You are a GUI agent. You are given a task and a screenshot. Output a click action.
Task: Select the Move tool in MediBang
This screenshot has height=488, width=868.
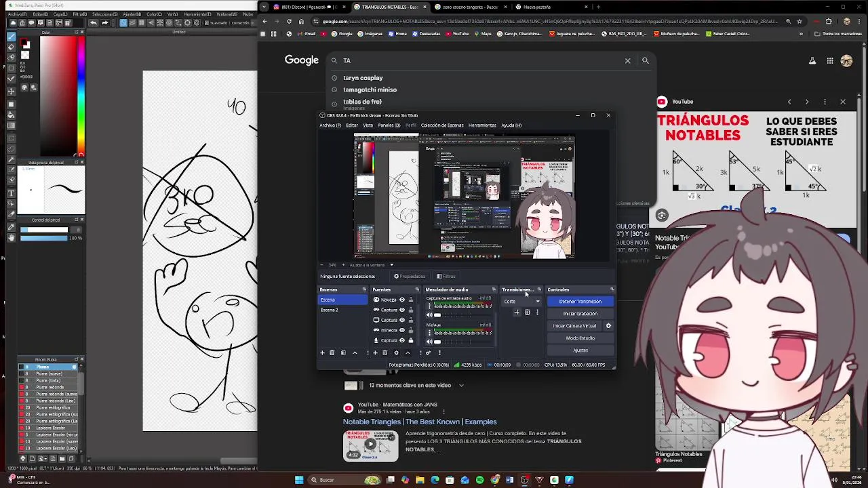pyautogui.click(x=12, y=91)
